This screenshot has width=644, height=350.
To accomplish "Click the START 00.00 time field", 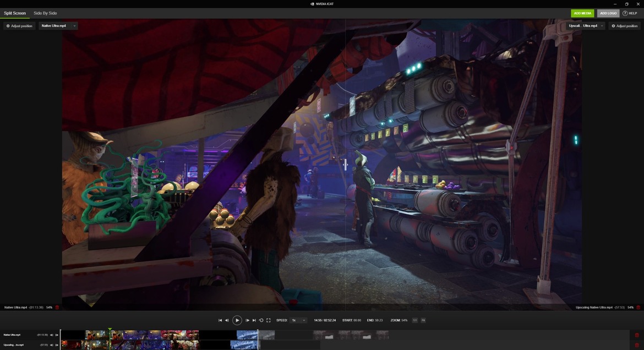I will [x=352, y=320].
